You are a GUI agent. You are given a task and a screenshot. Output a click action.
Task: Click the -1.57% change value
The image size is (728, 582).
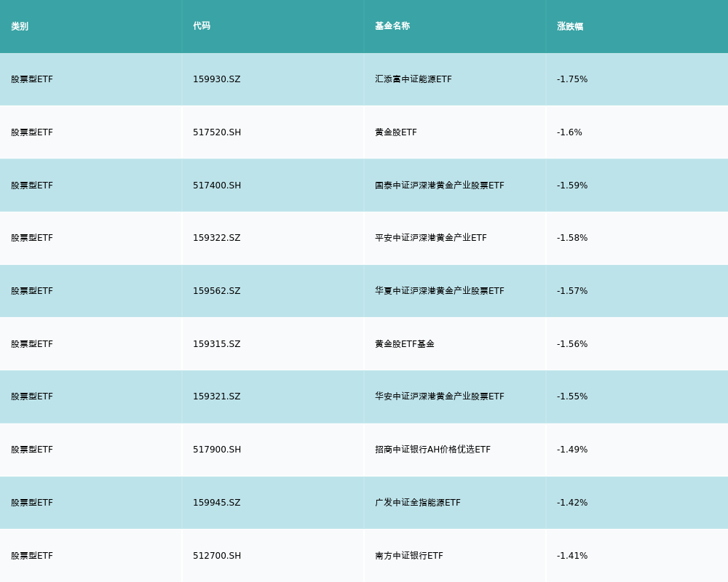pyautogui.click(x=572, y=291)
